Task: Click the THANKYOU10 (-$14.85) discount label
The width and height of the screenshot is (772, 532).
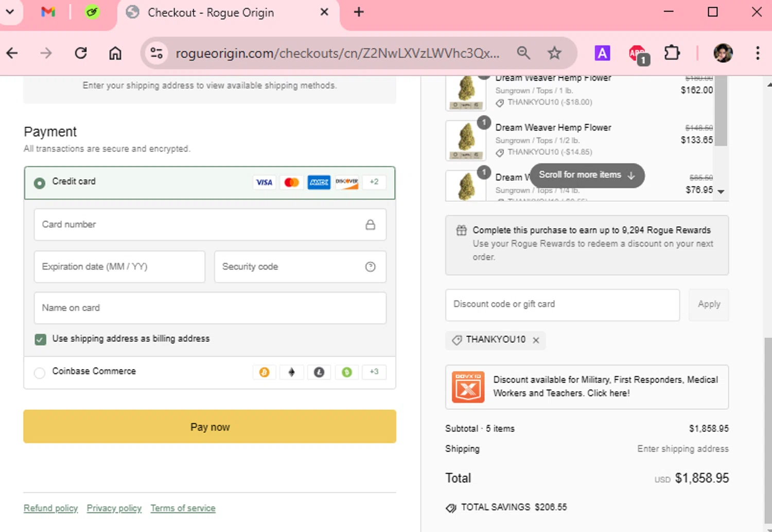Action: [550, 152]
